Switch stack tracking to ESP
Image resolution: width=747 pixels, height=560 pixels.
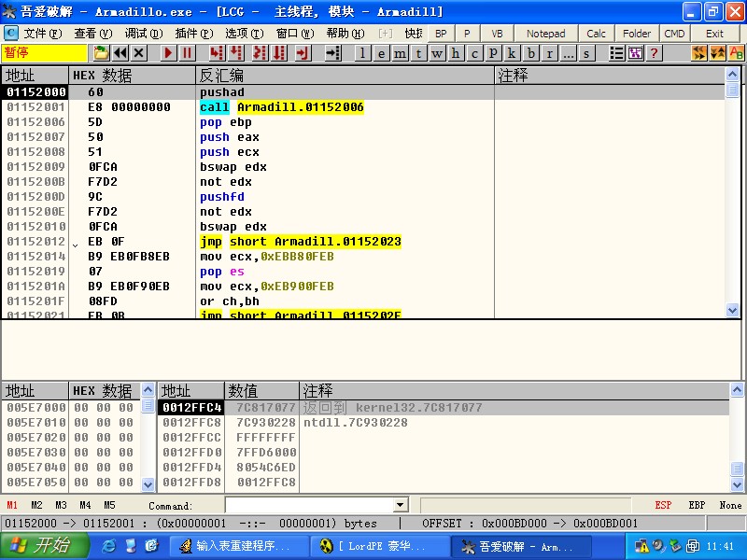pos(663,505)
